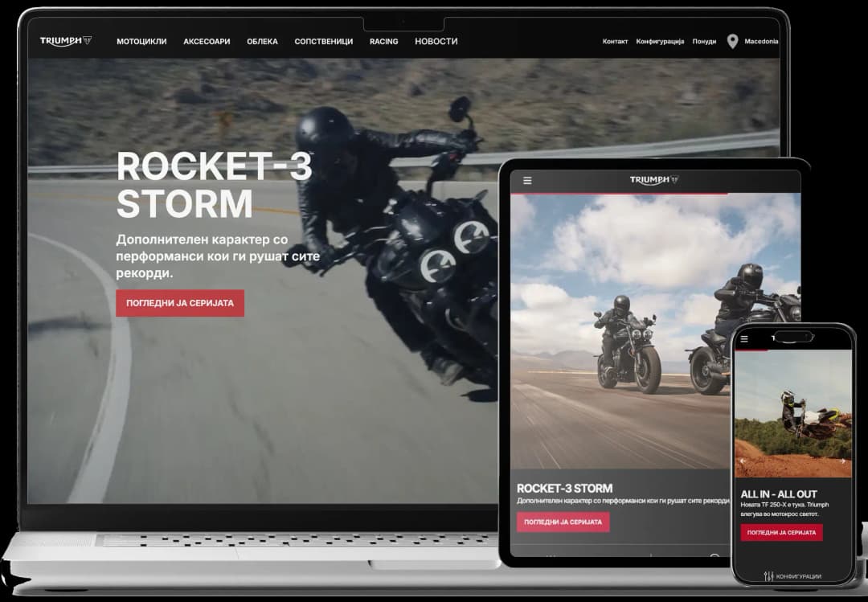868x602 pixels.
Task: Click the Понуди offers link
Action: (705, 41)
